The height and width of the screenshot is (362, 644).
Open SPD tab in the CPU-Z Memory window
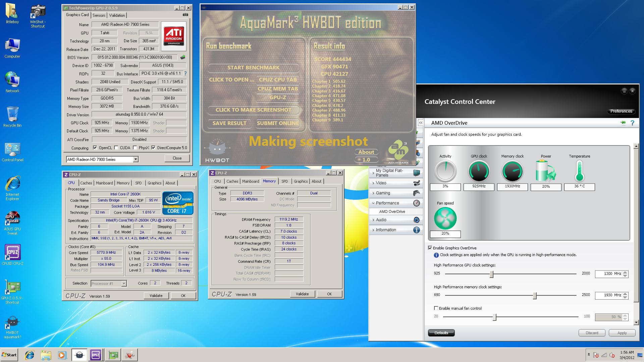point(285,181)
